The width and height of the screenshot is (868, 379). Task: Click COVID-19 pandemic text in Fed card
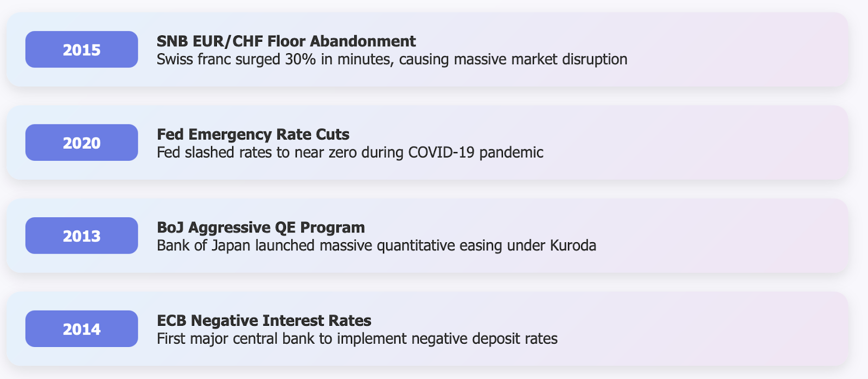coord(475,153)
